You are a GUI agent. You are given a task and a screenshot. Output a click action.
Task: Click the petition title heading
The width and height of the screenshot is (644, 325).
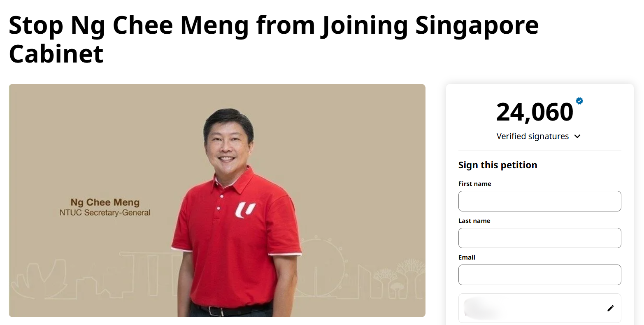click(274, 39)
